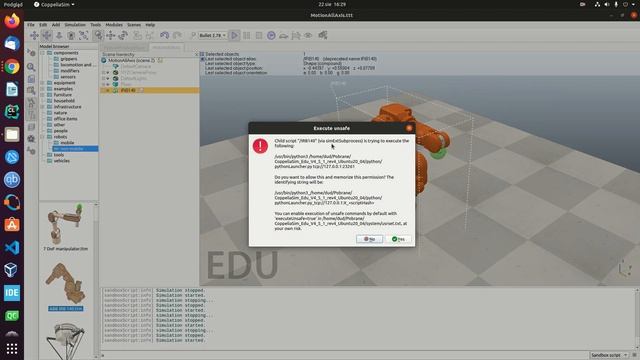Image resolution: width=640 pixels, height=360 pixels.
Task: Expand the examples folder in Model browser
Action: pos(42,89)
